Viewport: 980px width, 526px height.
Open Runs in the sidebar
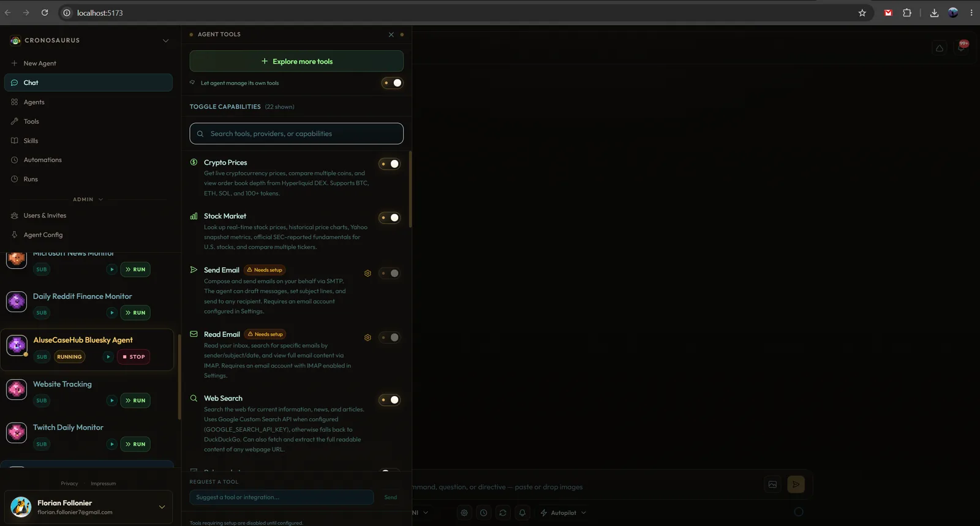[88, 179]
